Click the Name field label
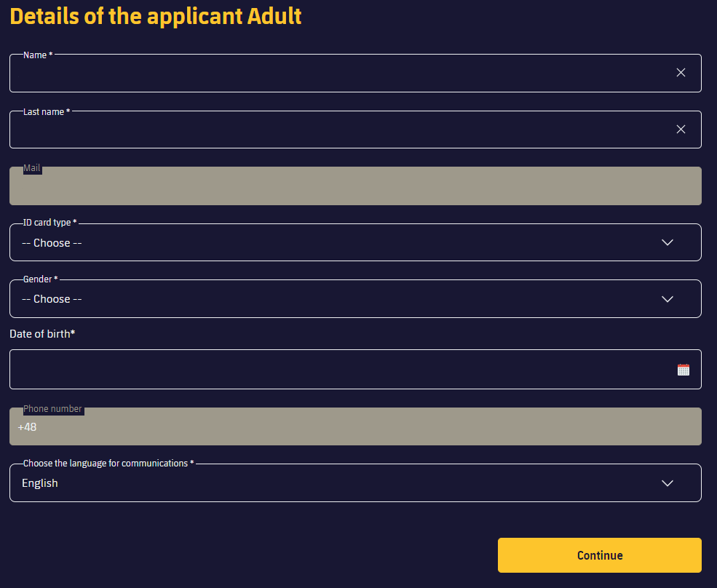Image resolution: width=717 pixels, height=588 pixels. (x=38, y=55)
